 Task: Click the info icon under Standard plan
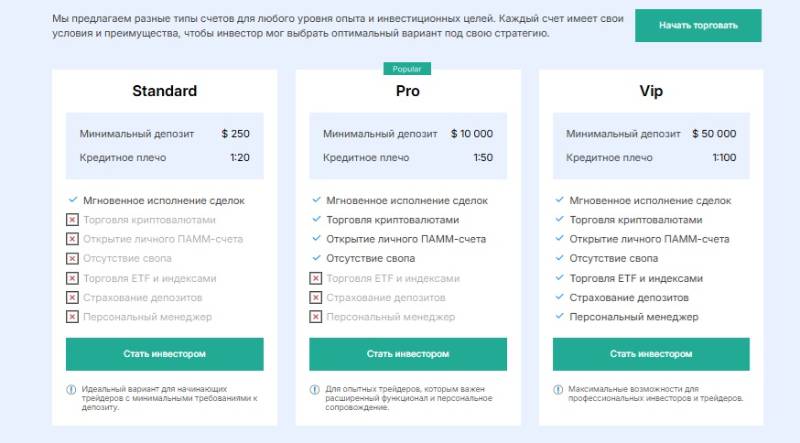72,389
